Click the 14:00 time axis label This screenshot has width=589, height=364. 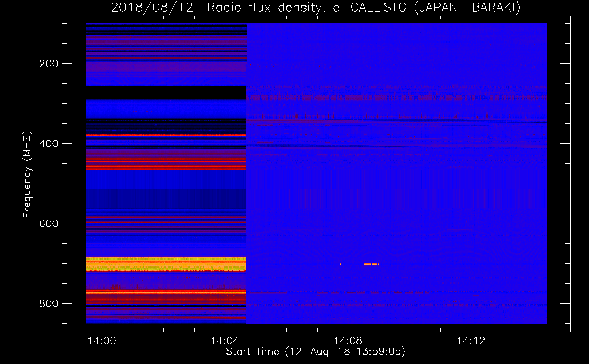pyautogui.click(x=102, y=341)
